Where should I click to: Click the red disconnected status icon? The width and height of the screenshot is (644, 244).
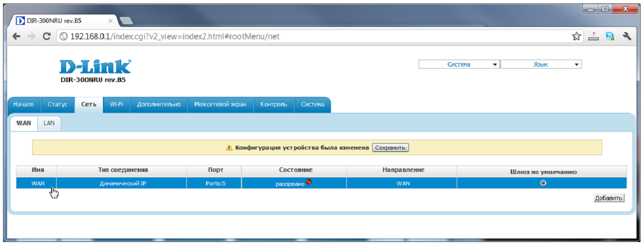coord(309,182)
